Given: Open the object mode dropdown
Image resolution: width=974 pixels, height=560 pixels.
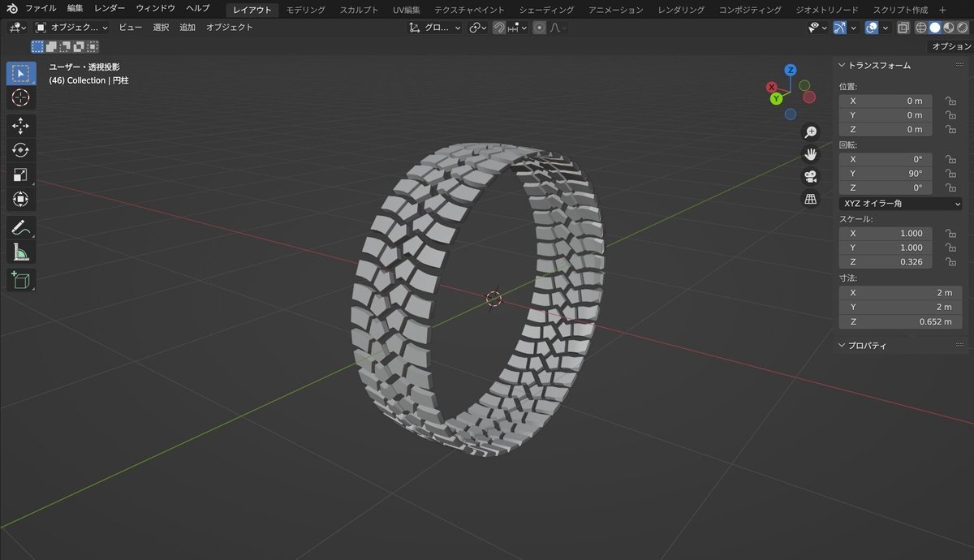Looking at the screenshot, I should [x=72, y=28].
